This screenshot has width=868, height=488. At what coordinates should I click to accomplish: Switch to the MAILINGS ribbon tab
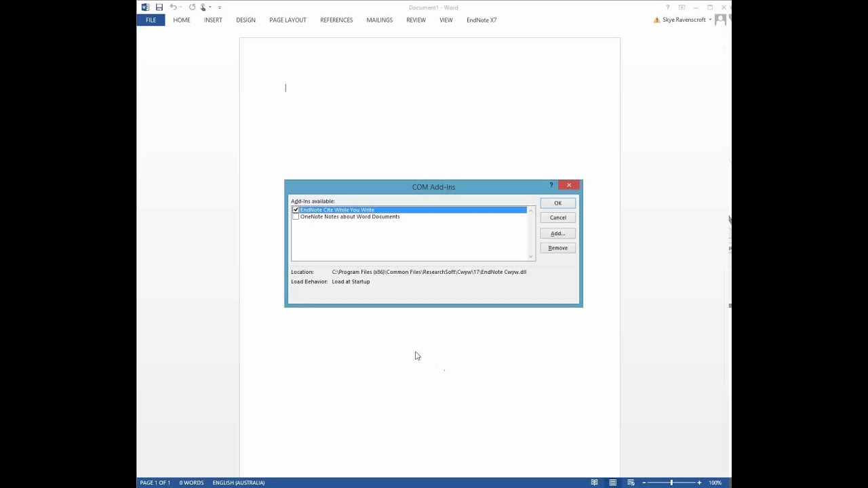pos(379,20)
